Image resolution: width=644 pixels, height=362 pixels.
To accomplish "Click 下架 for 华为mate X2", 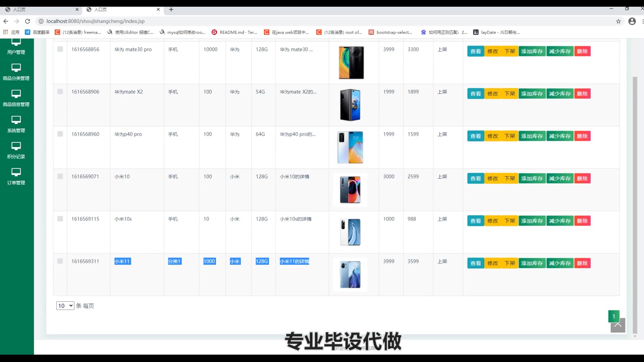I will click(x=510, y=94).
